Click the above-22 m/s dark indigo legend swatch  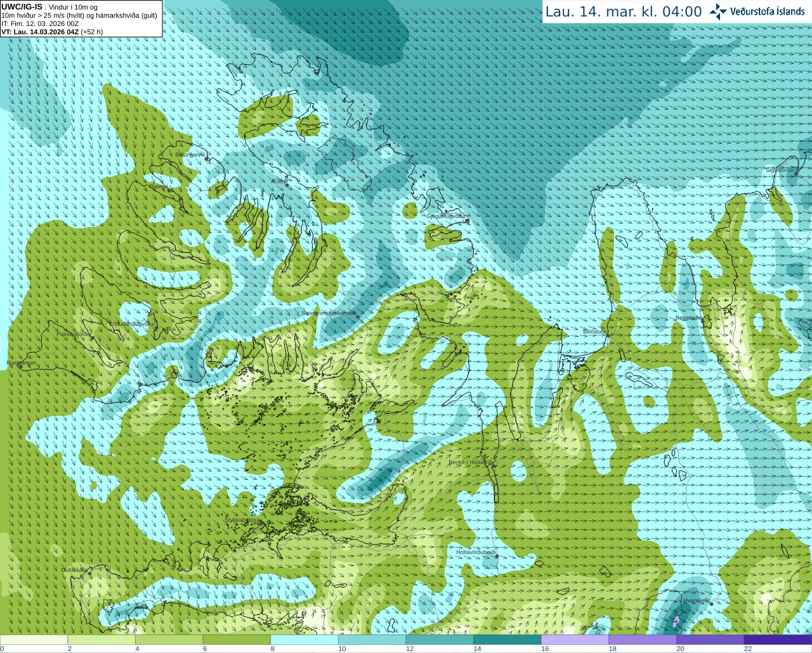(x=778, y=640)
